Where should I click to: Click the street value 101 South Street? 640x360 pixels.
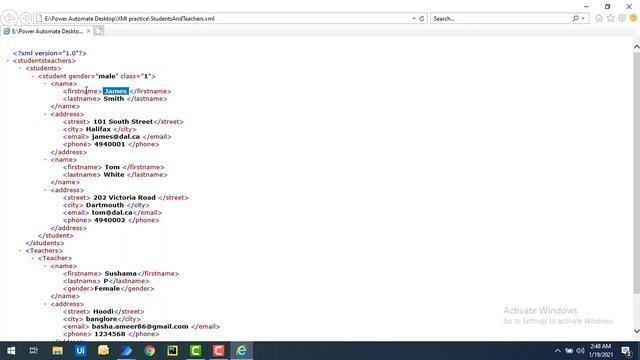coord(123,122)
